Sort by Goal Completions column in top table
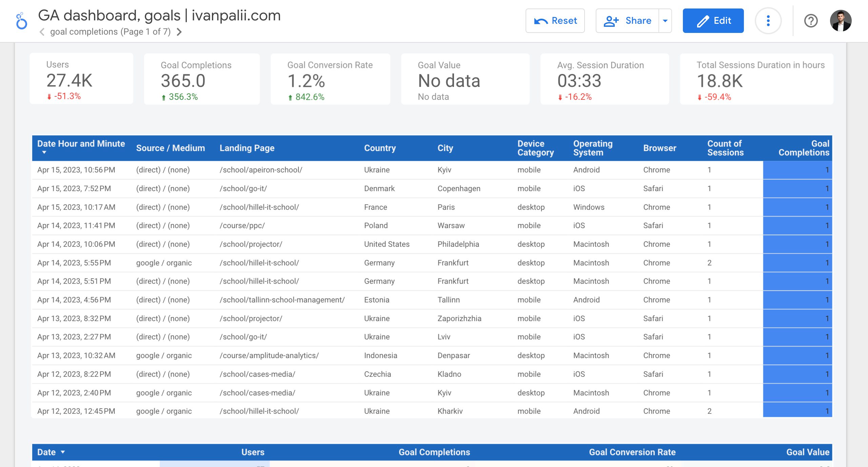The width and height of the screenshot is (868, 467). (x=804, y=148)
